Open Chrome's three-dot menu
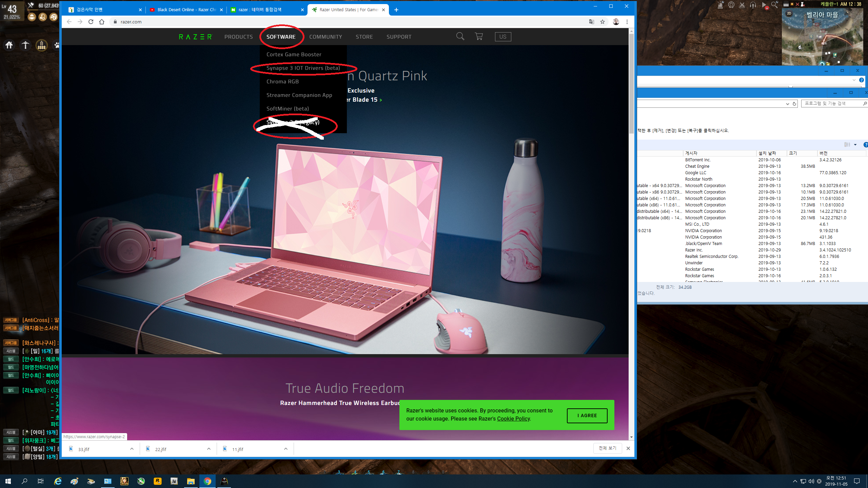This screenshot has width=868, height=488. point(627,22)
